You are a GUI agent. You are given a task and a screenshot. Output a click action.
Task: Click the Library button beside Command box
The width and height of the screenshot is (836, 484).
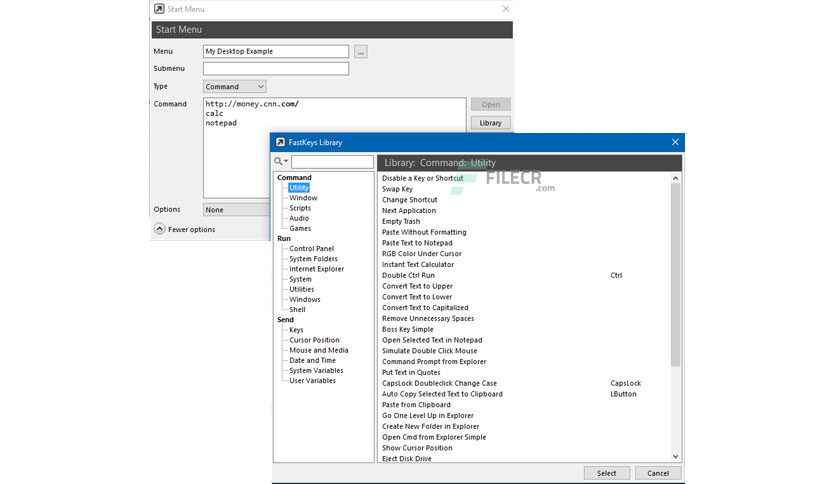(x=491, y=123)
